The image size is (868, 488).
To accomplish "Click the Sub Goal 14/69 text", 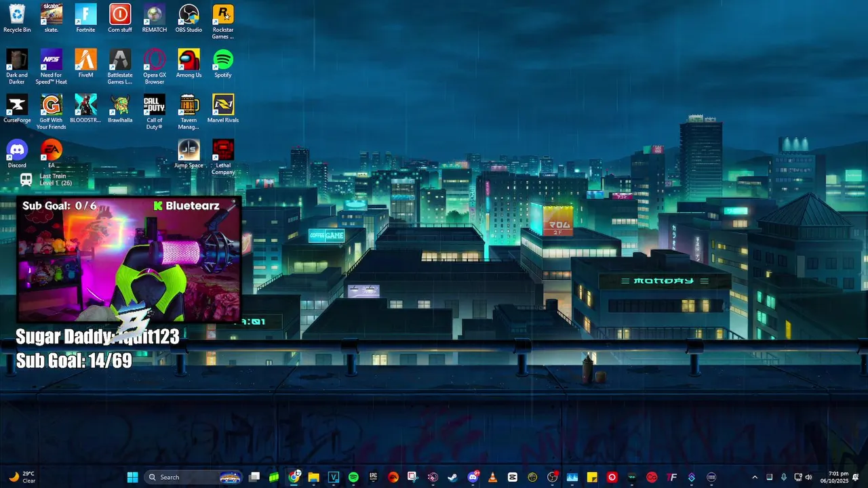I will pos(74,361).
